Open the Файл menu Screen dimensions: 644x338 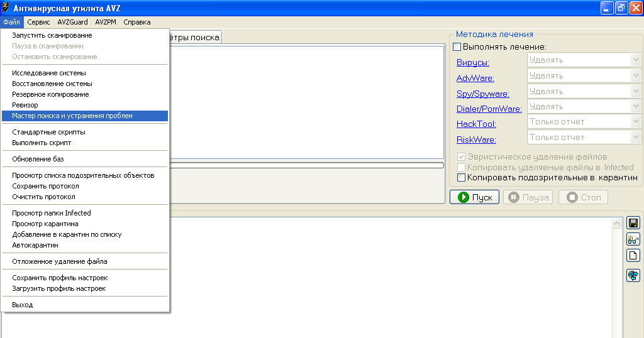point(11,22)
